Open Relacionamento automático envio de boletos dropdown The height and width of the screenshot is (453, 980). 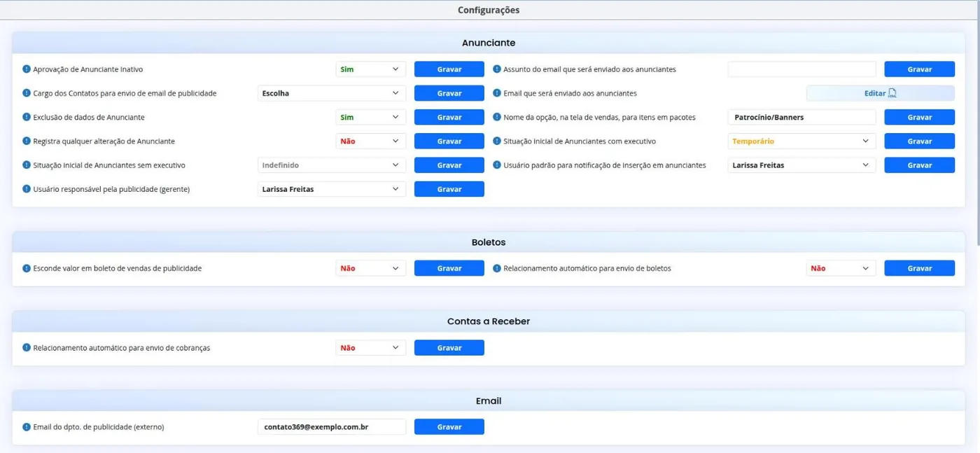coord(841,268)
